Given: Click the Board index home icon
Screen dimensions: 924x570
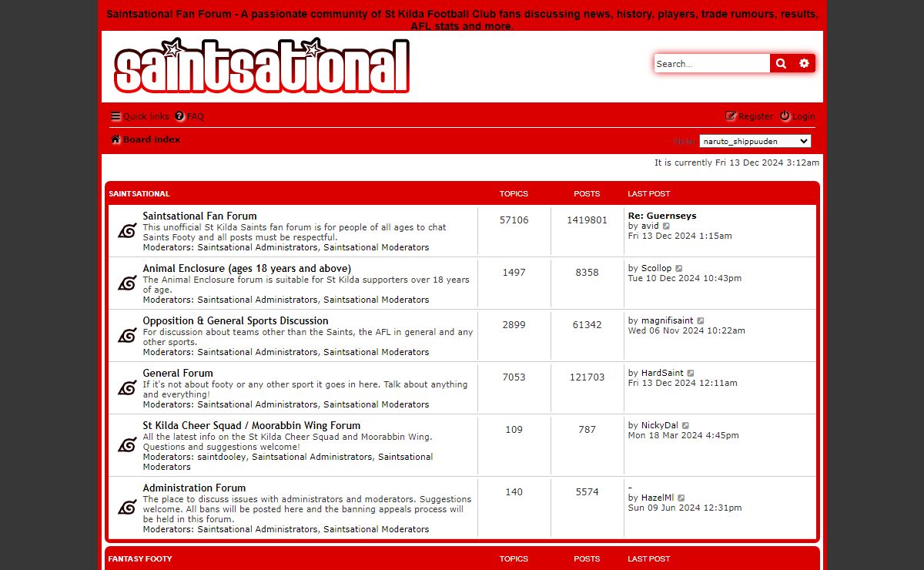Looking at the screenshot, I should 115,139.
